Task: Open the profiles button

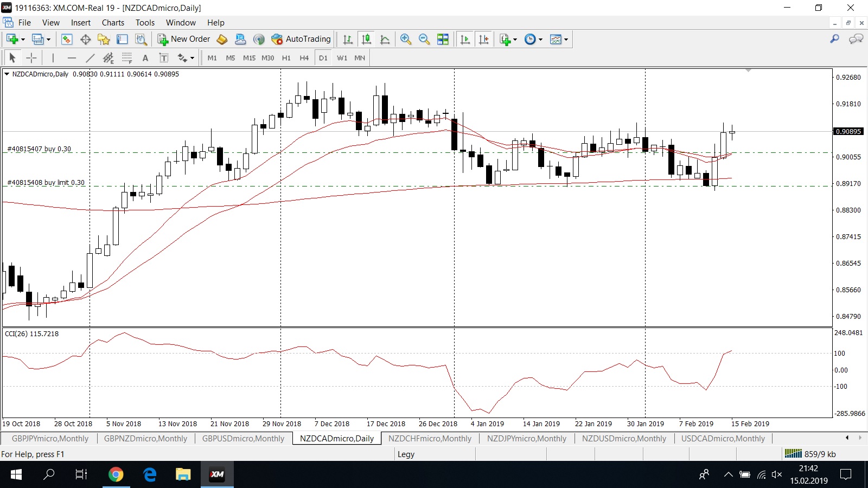Action: coord(37,39)
